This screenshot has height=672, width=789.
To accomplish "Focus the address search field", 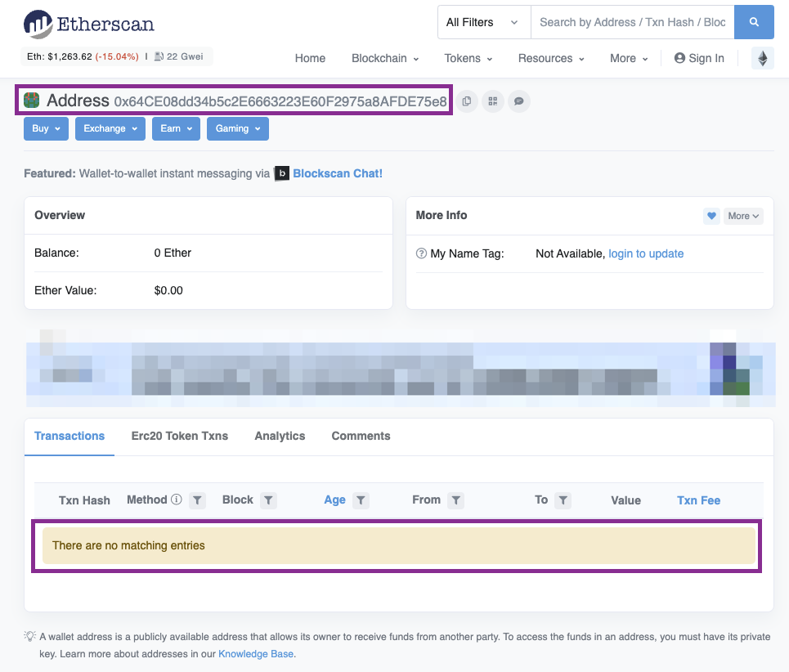I will tap(633, 22).
